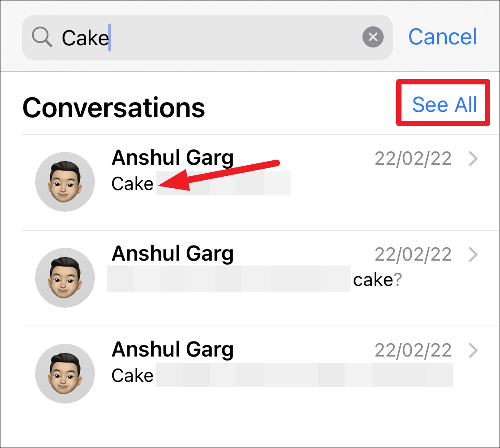The height and width of the screenshot is (448, 500).
Task: Open the chevron on the last Anshul Garg result
Action: coord(473,350)
